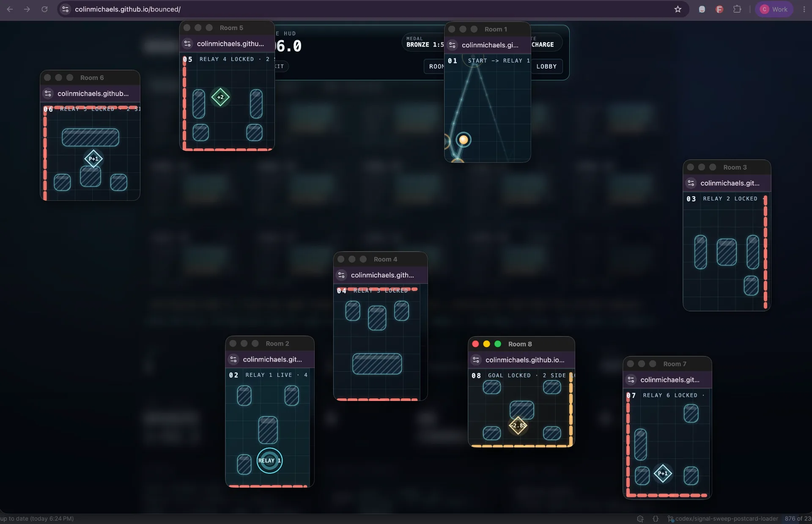812x524 pixels.
Task: Click site settings icon in main address bar
Action: click(66, 9)
